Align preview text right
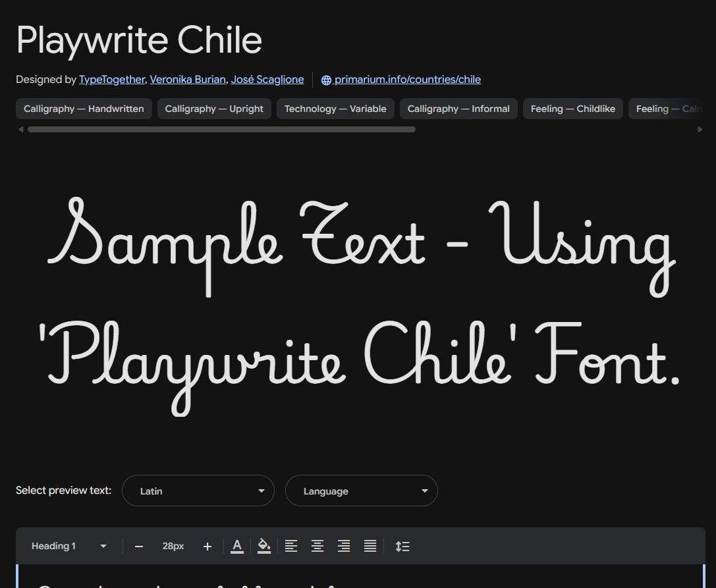Image resolution: width=716 pixels, height=588 pixels. 344,546
